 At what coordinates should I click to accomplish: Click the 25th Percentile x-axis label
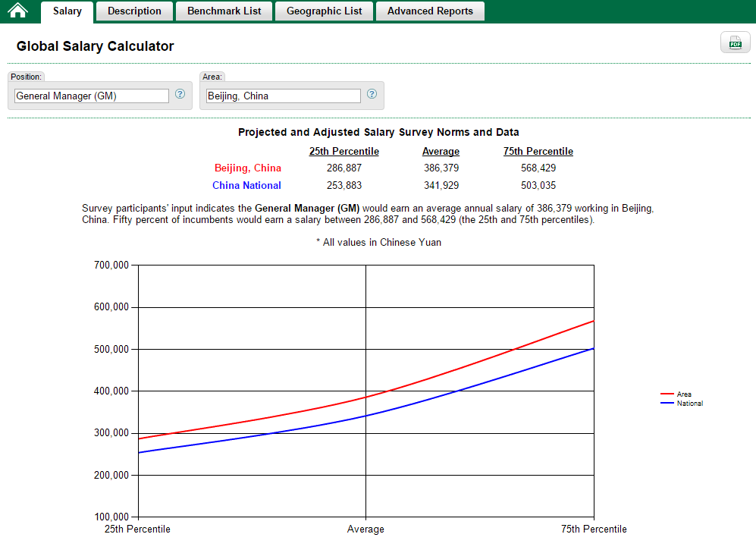(137, 529)
